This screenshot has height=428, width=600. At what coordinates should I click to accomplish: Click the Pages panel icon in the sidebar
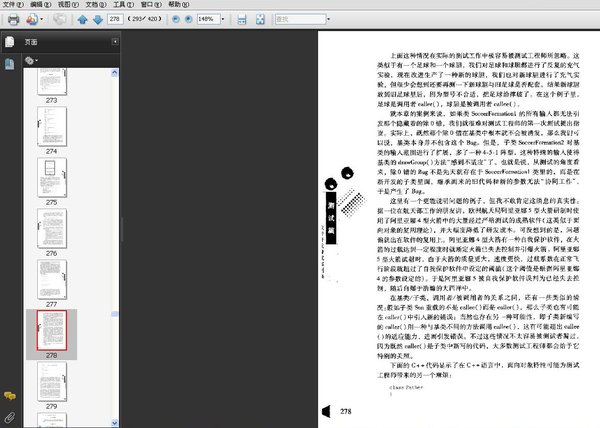pyautogui.click(x=10, y=42)
